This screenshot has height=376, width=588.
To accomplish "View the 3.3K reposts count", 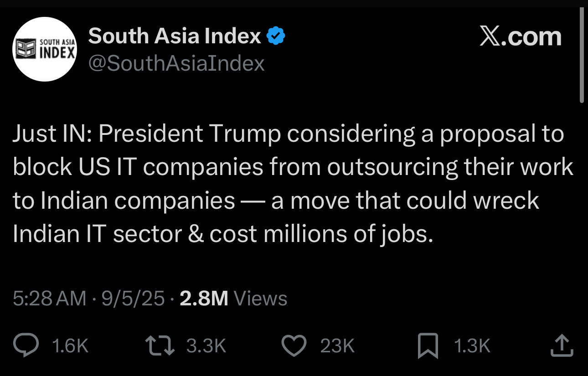I will (206, 346).
